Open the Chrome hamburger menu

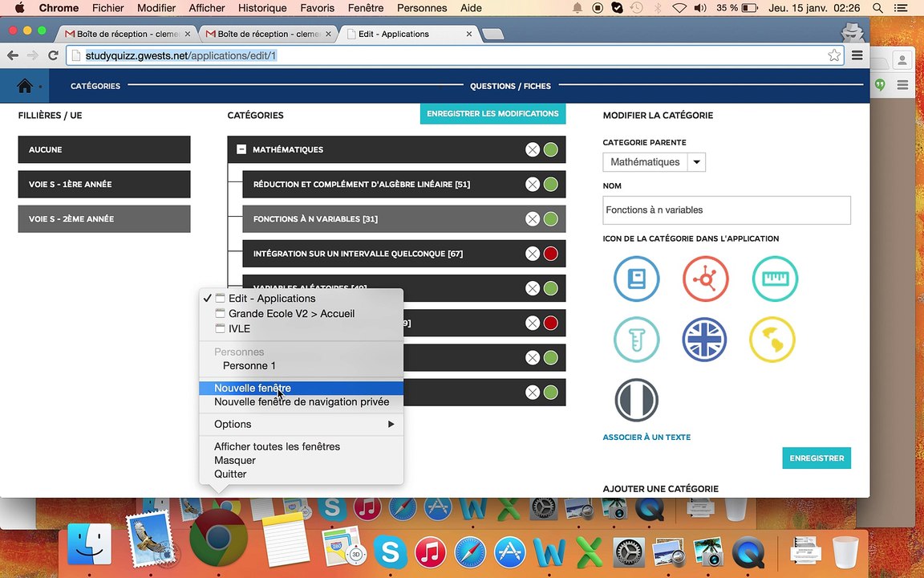pos(857,55)
